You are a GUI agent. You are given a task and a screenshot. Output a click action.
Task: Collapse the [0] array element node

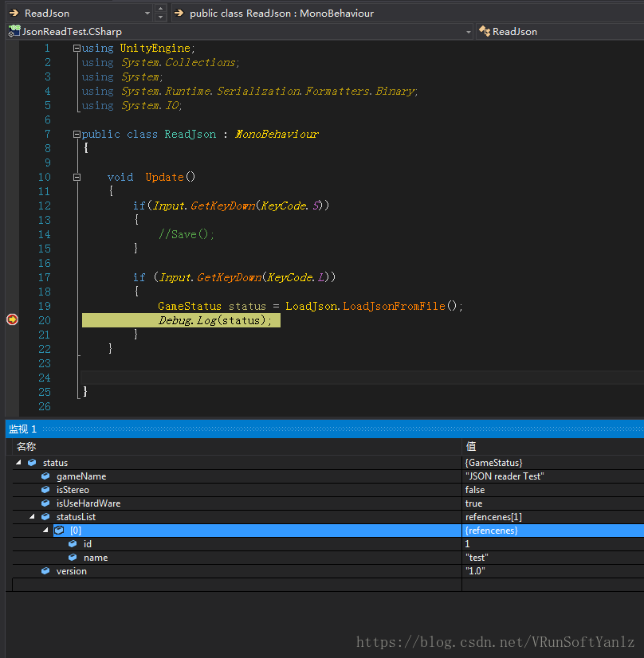45,531
